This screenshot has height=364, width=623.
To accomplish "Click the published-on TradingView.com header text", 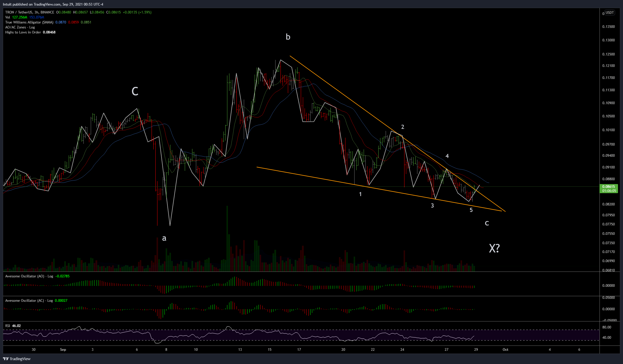I will click(x=53, y=4).
